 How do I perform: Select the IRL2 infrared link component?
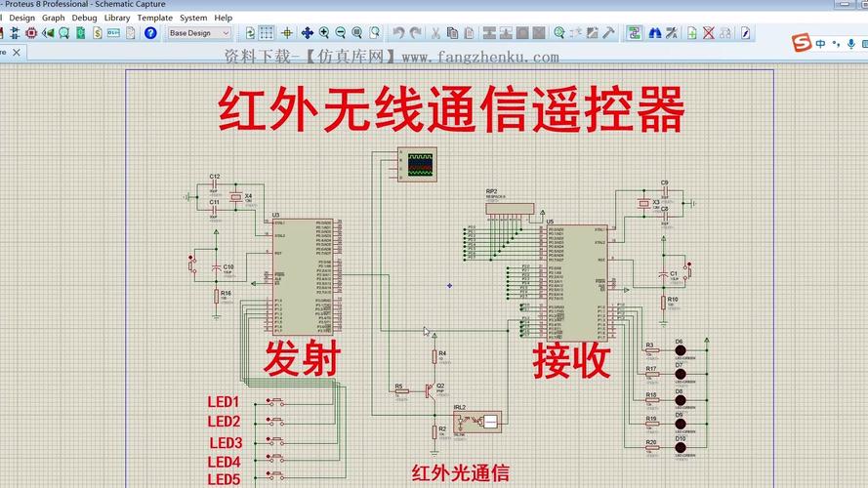477,423
